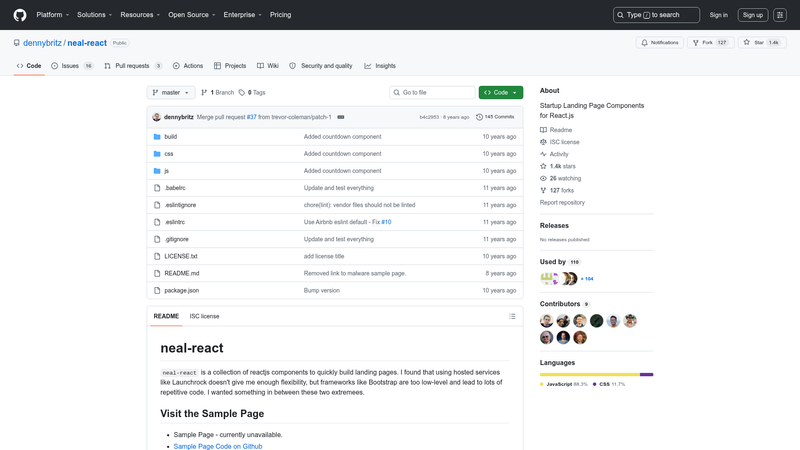This screenshot has width=800, height=450.
Task: Focus the Type to search field
Action: coord(656,15)
